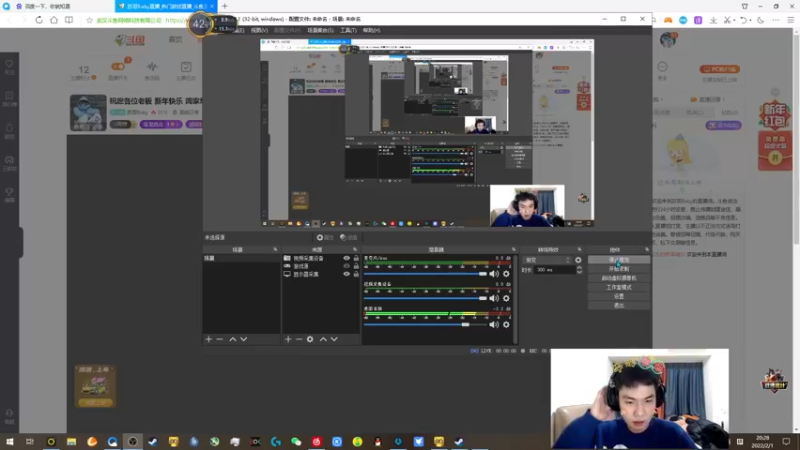Click 开始录制 to start recording

pyautogui.click(x=619, y=269)
